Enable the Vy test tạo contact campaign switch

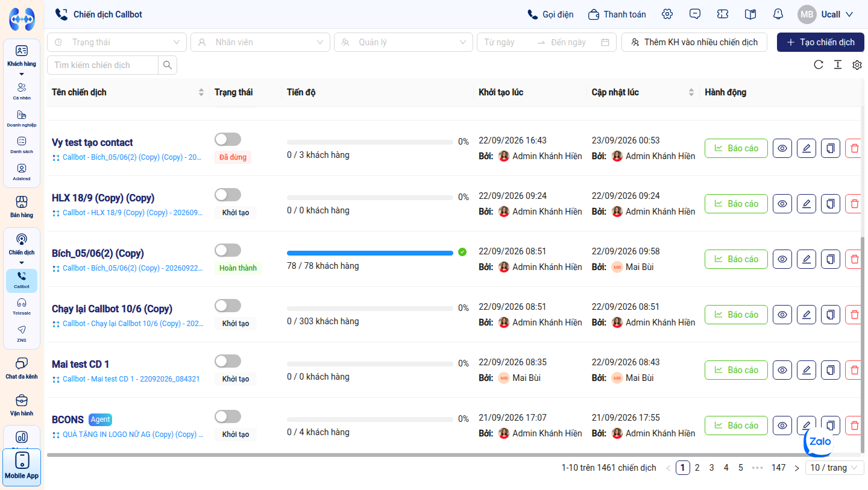click(228, 139)
